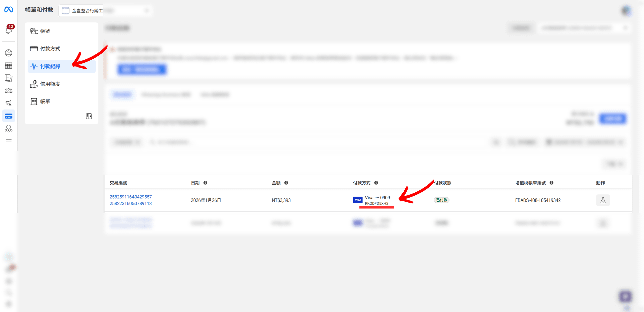The image size is (644, 312).
Task: Open the notifications bell with 43 badge
Action: coord(9,30)
